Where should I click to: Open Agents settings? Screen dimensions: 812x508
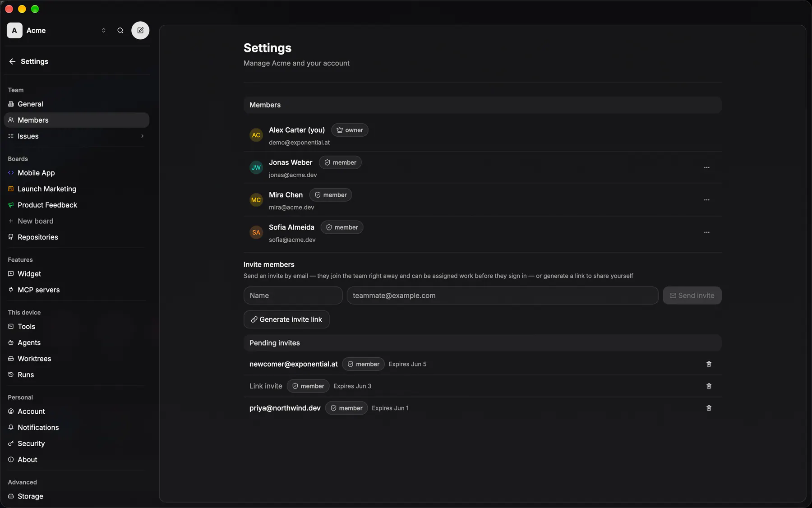77,343
